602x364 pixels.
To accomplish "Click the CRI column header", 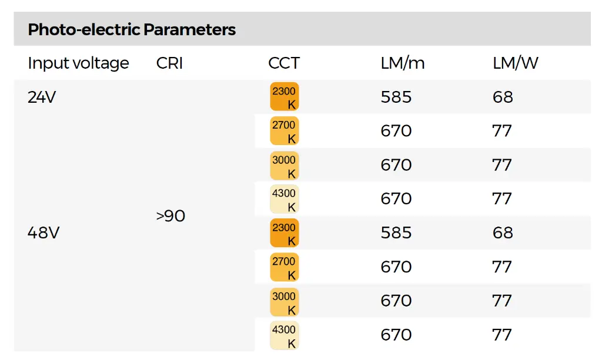I will tap(169, 63).
